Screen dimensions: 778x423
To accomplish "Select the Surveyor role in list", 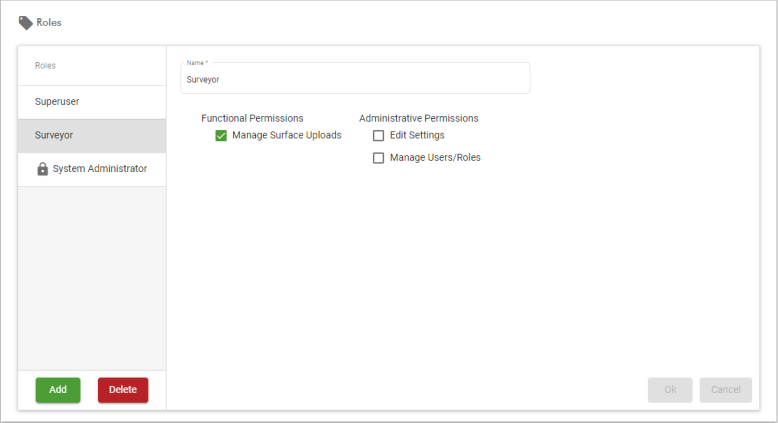I will (92, 135).
